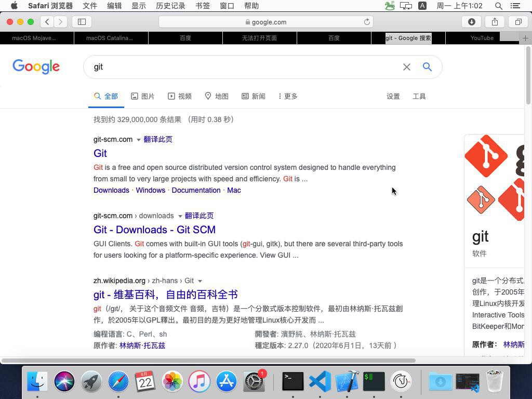Open the Safari 浏览器 menu

point(50,6)
